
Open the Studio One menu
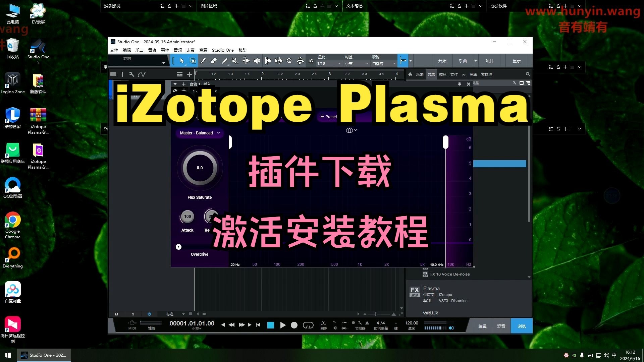coord(223,50)
